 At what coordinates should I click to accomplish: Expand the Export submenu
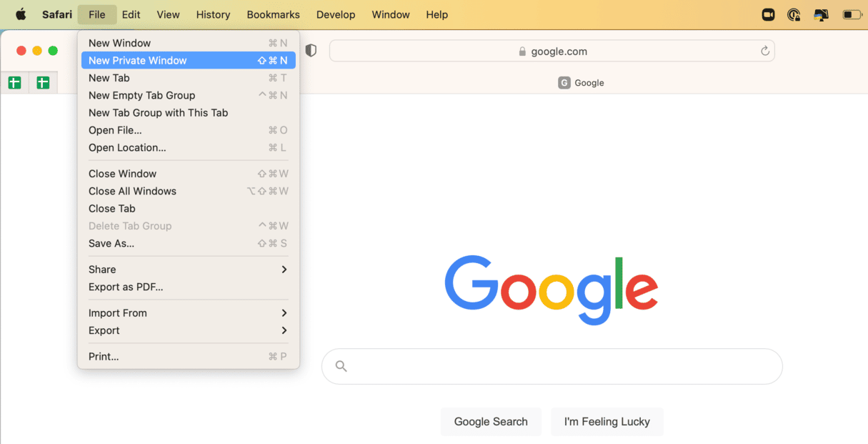(189, 330)
